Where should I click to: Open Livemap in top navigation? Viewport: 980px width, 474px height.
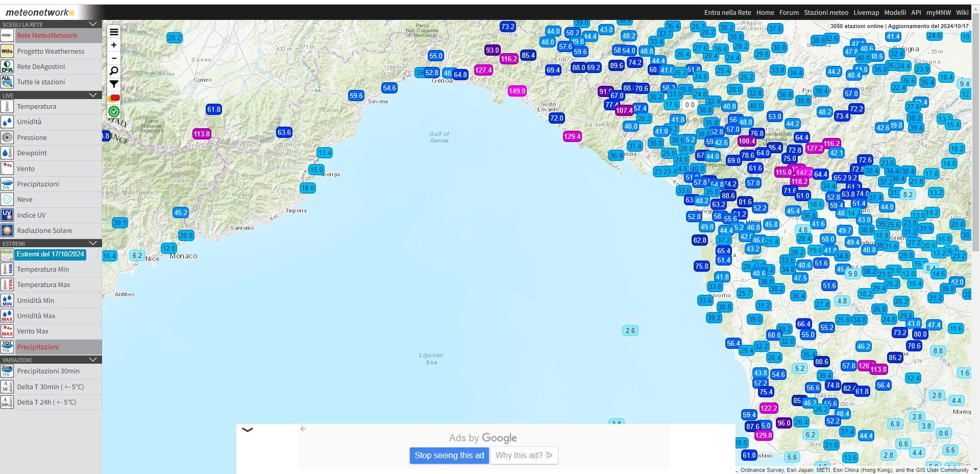866,12
